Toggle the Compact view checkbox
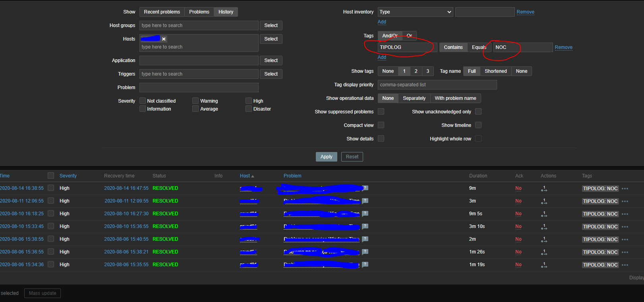 tap(381, 125)
